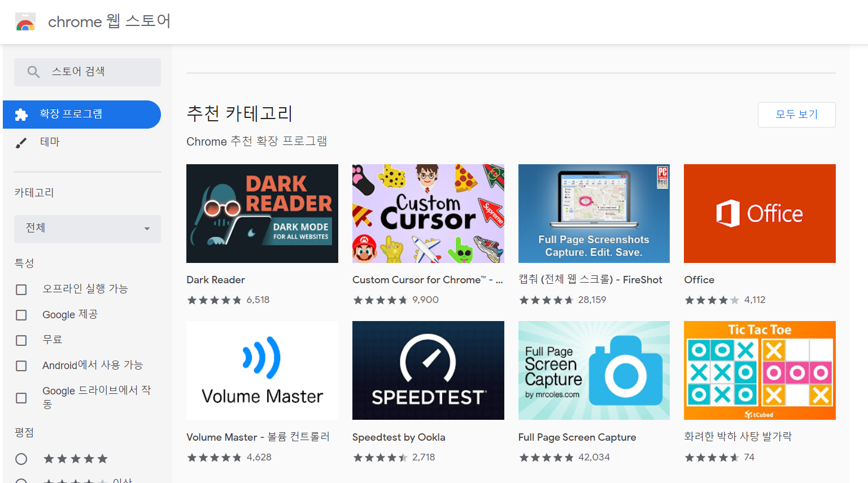The width and height of the screenshot is (868, 483).
Task: Click the Tic Tac Toe star rating 74
Action: point(719,458)
